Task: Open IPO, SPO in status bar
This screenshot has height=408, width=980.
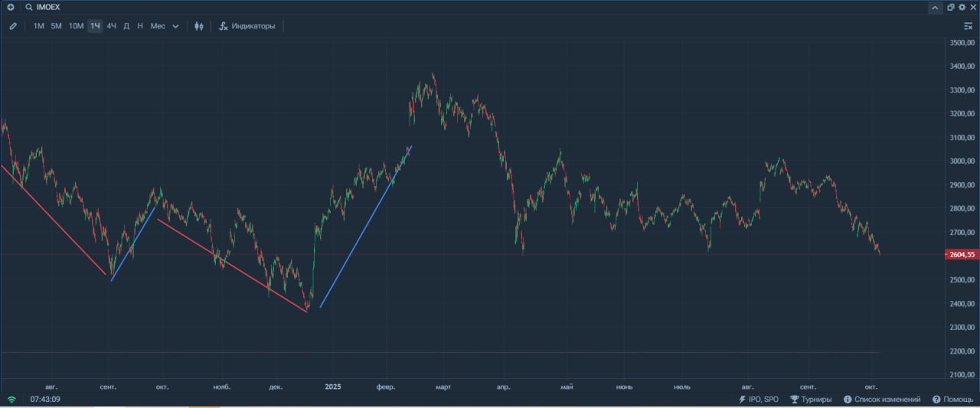Action: 759,400
